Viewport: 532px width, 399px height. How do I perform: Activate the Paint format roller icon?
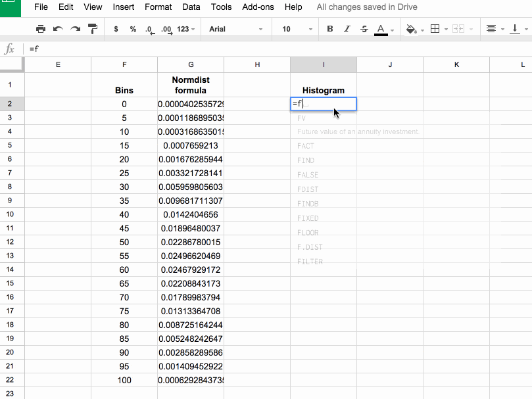(x=92, y=29)
